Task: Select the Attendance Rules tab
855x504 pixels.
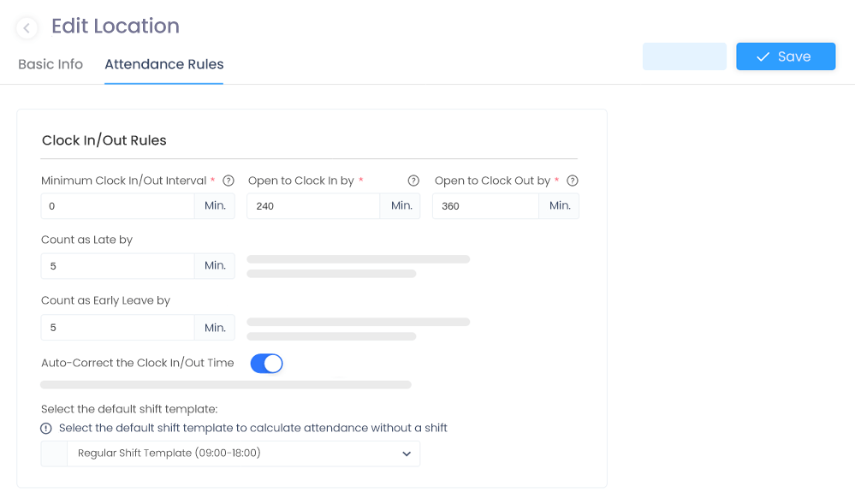Action: (x=164, y=64)
